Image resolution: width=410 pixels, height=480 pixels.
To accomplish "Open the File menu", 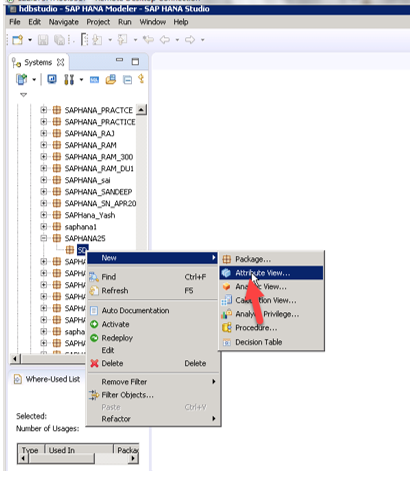I will point(15,22).
